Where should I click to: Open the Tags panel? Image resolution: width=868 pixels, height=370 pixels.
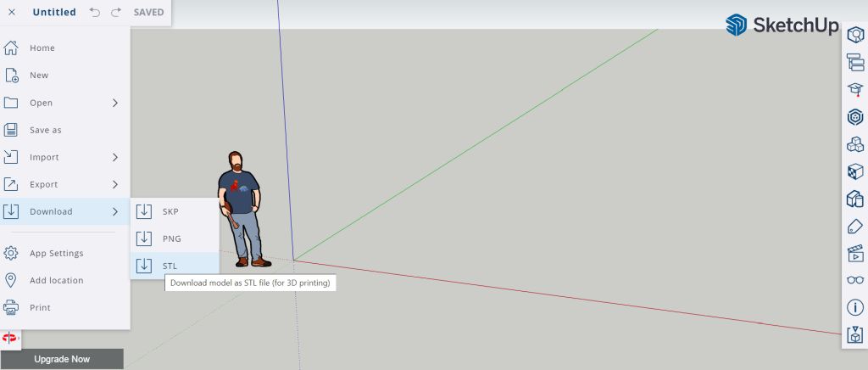tap(854, 226)
